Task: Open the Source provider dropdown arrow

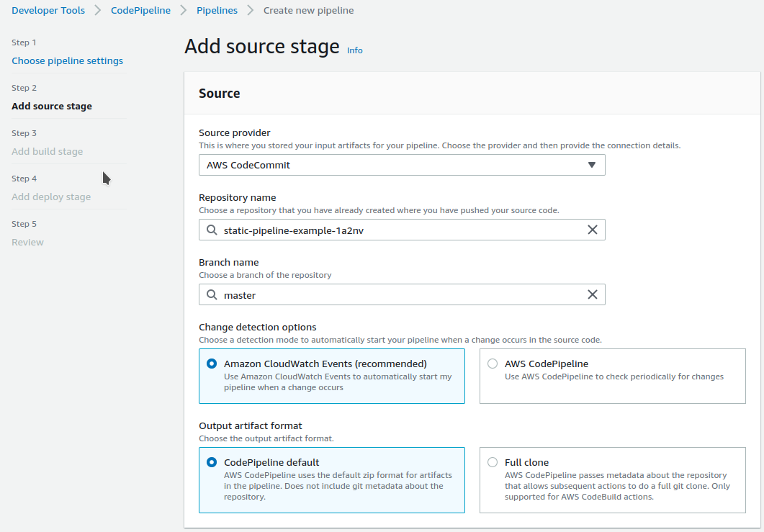Action: (x=591, y=165)
